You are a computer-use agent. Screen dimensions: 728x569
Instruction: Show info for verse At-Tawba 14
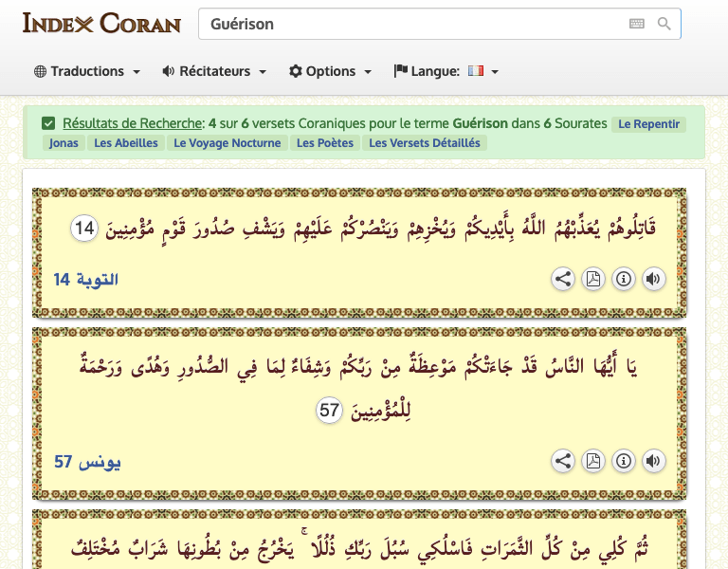624,279
